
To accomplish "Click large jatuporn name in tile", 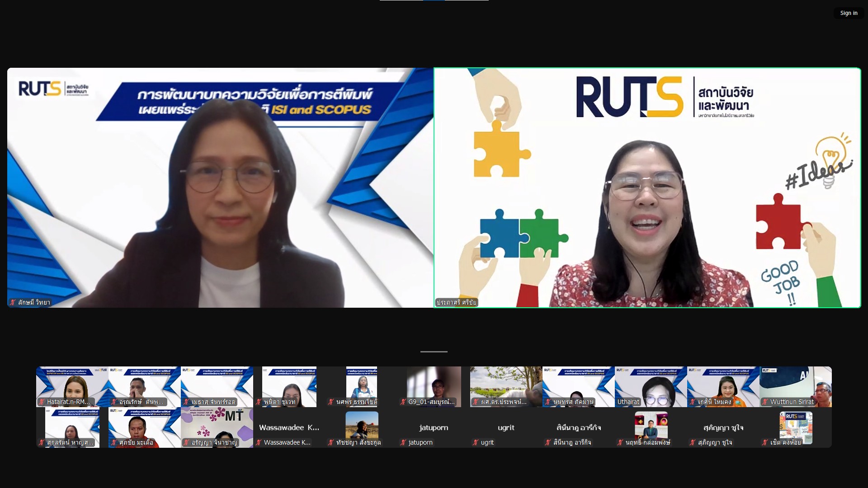I will 434,427.
